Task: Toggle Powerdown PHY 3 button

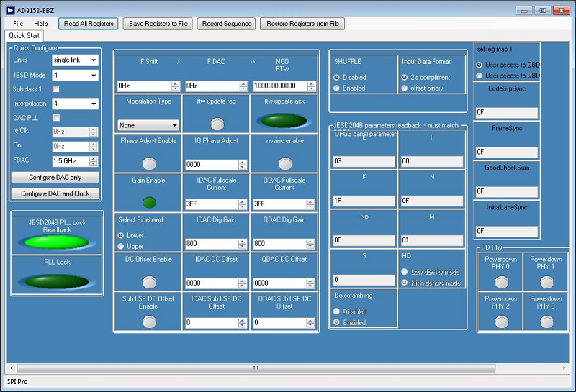Action: [x=546, y=322]
